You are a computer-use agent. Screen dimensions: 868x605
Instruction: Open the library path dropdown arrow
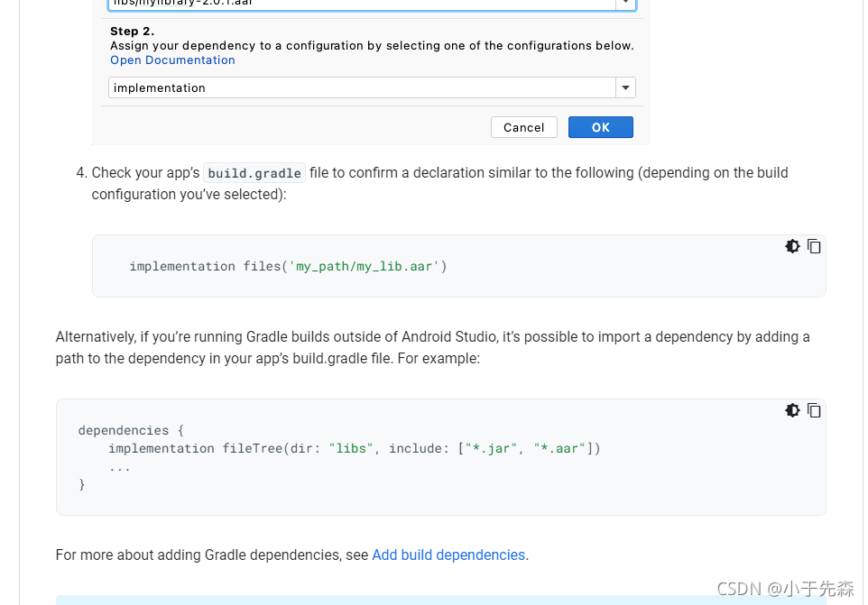[x=625, y=4]
